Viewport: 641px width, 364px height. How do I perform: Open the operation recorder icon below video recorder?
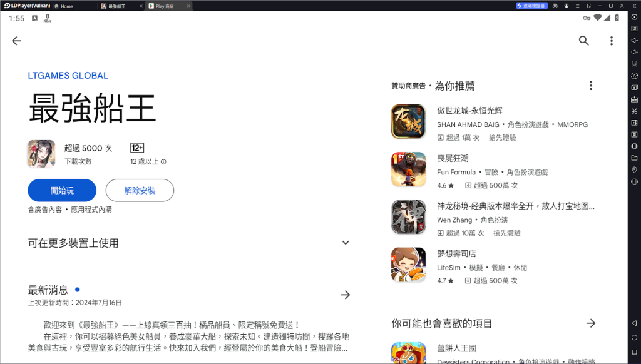click(634, 134)
